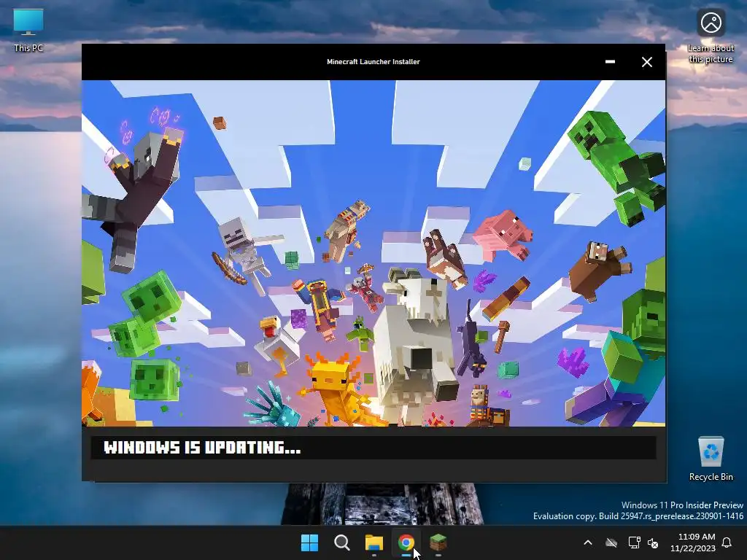Open the Windows Start menu

tap(309, 542)
